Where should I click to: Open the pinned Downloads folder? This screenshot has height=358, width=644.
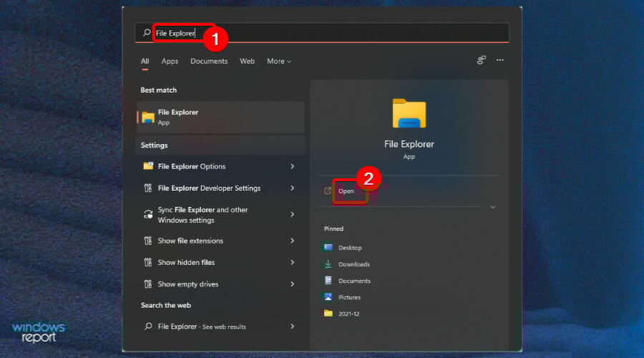click(x=354, y=264)
